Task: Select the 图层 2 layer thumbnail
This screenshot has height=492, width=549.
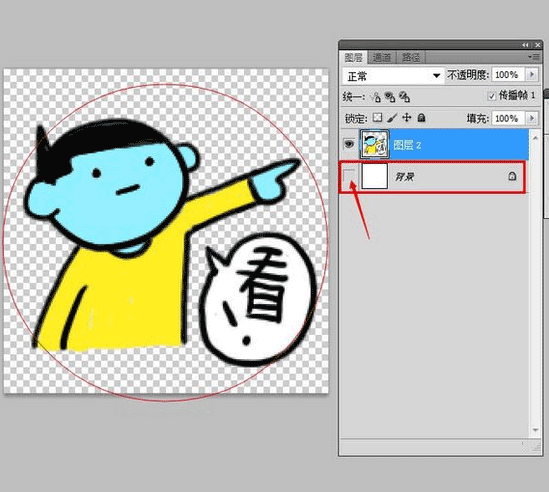Action: 374,144
